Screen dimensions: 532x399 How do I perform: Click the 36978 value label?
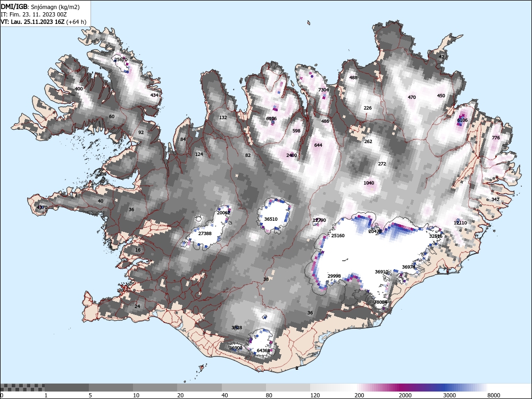[x=409, y=267]
